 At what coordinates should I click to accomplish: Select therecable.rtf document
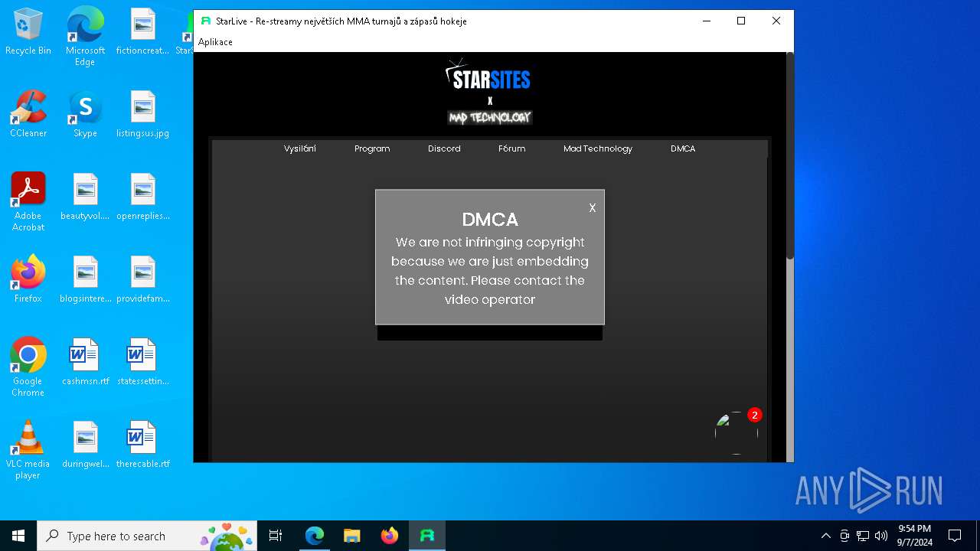point(142,445)
